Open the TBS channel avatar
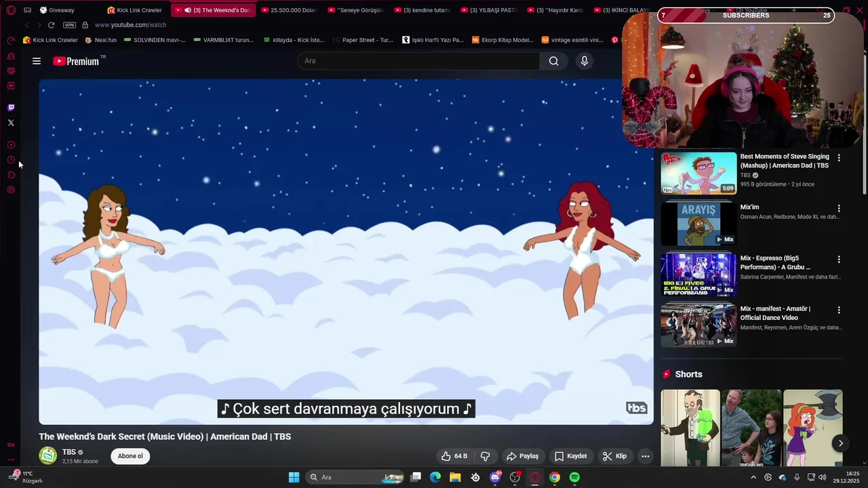 coord(47,456)
